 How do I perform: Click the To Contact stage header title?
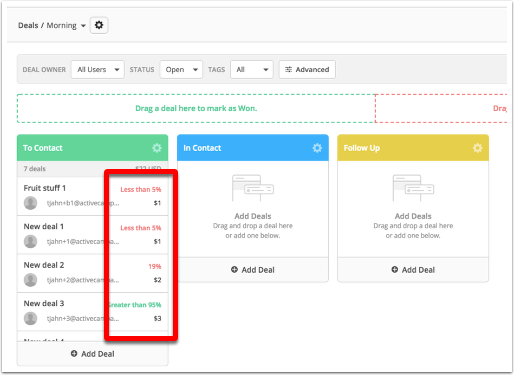pos(43,148)
